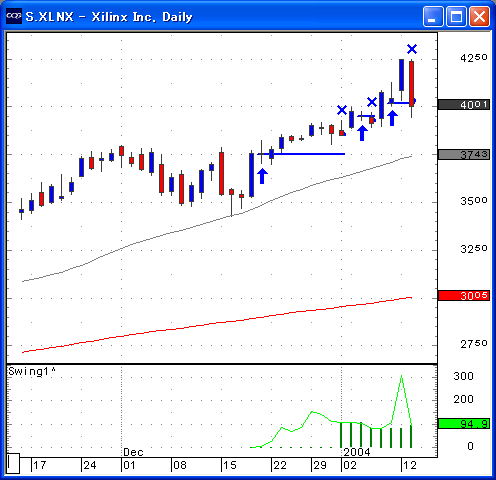496x480 pixels.
Task: Click the 4001 current price label
Action: [464, 105]
